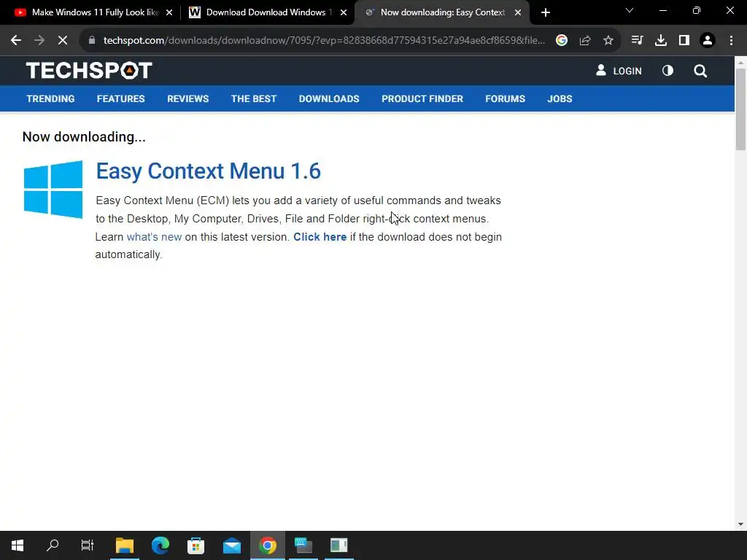Viewport: 747px width, 560px height.
Task: Open File Explorer from the taskbar
Action: 125,545
